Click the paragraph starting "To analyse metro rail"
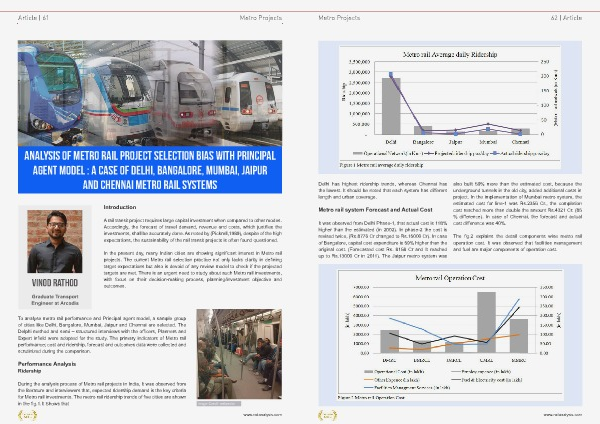 tap(102, 334)
